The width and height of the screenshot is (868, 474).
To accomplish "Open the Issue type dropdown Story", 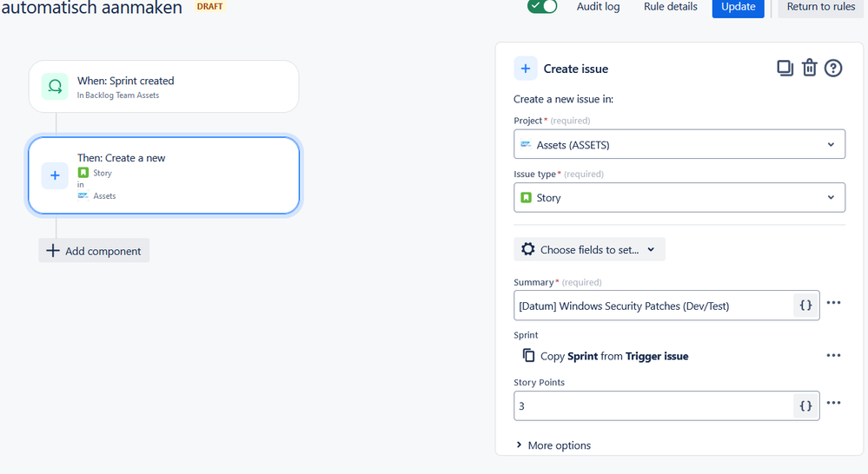I will (x=679, y=197).
